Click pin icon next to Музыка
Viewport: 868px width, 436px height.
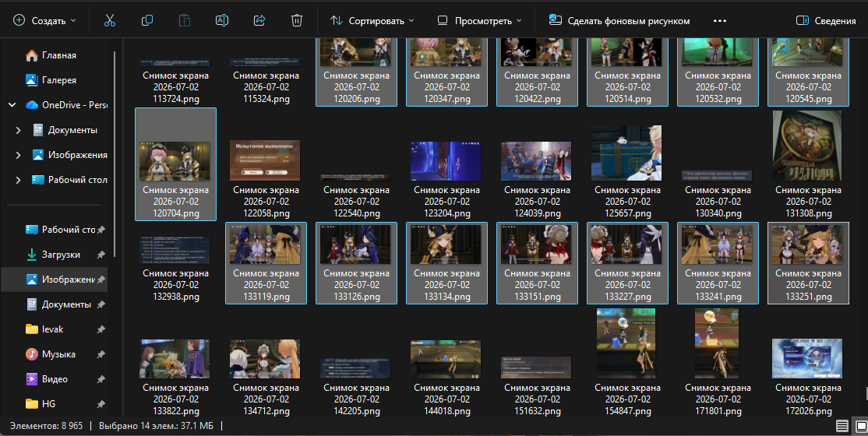click(101, 354)
